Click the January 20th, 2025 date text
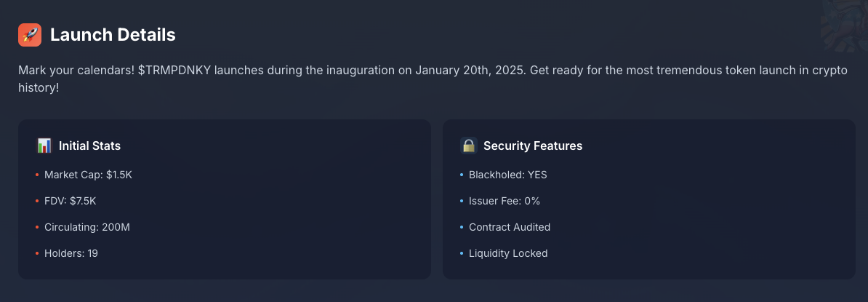868x302 pixels. click(470, 71)
